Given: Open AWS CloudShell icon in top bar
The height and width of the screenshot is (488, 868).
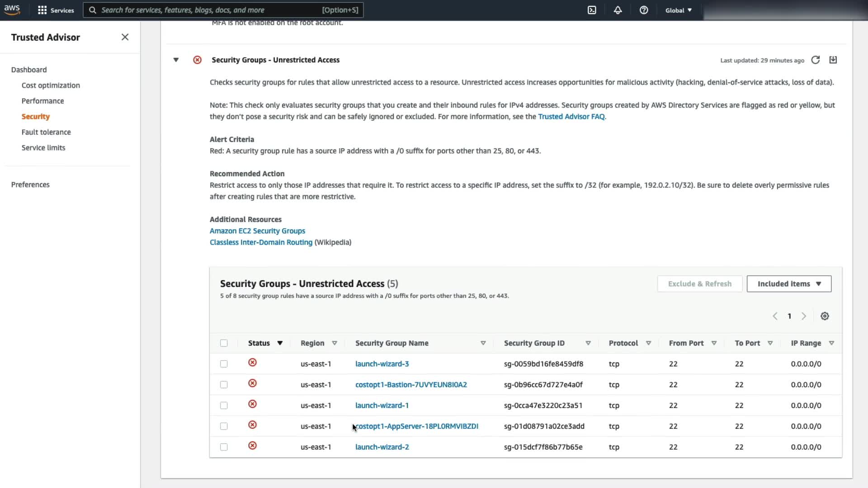Looking at the screenshot, I should (592, 10).
